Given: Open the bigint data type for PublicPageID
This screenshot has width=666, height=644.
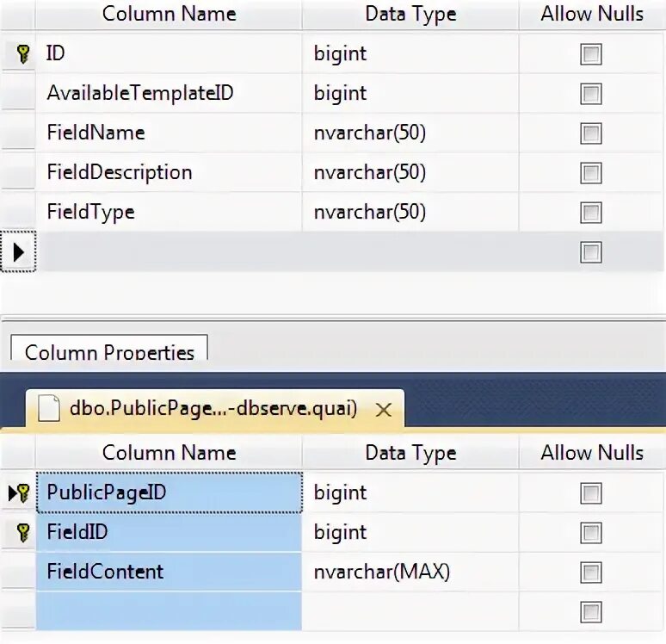Looking at the screenshot, I should click(410, 493).
